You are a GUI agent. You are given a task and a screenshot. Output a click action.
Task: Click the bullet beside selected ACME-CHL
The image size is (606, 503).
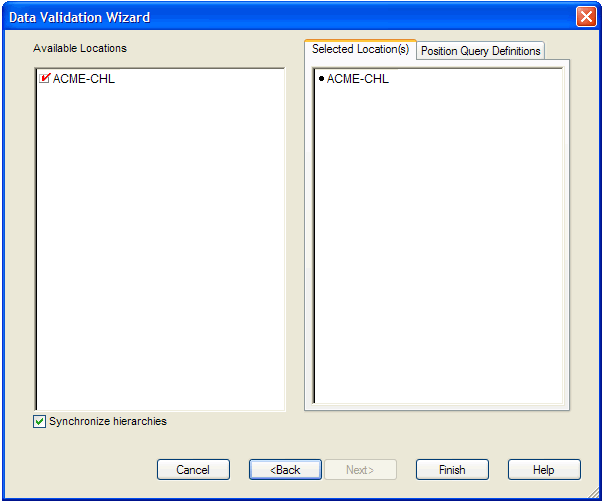pyautogui.click(x=321, y=79)
